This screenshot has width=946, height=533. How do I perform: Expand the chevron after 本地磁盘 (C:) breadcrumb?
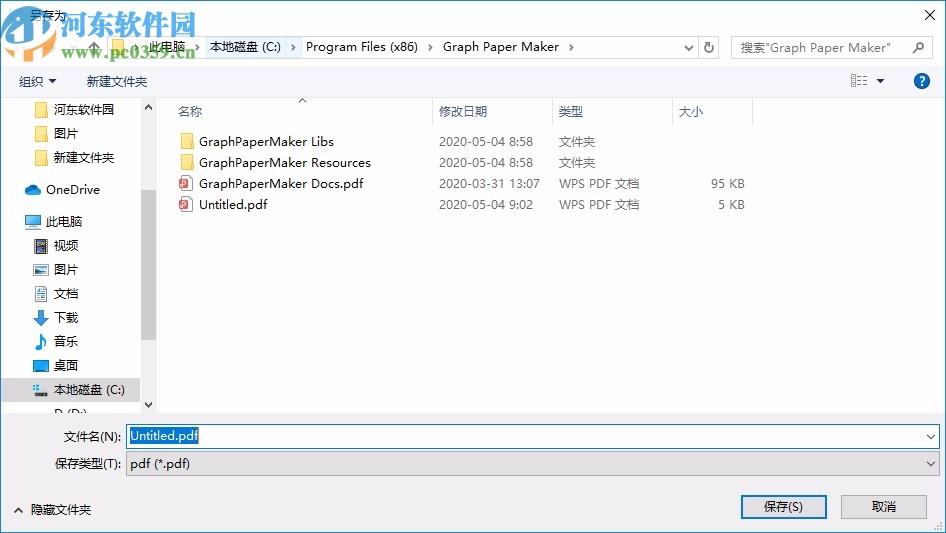coord(293,47)
